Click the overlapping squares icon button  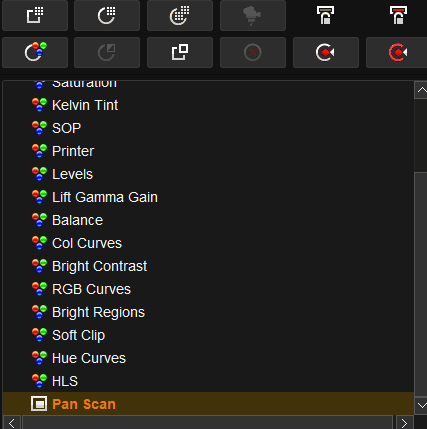(180, 52)
